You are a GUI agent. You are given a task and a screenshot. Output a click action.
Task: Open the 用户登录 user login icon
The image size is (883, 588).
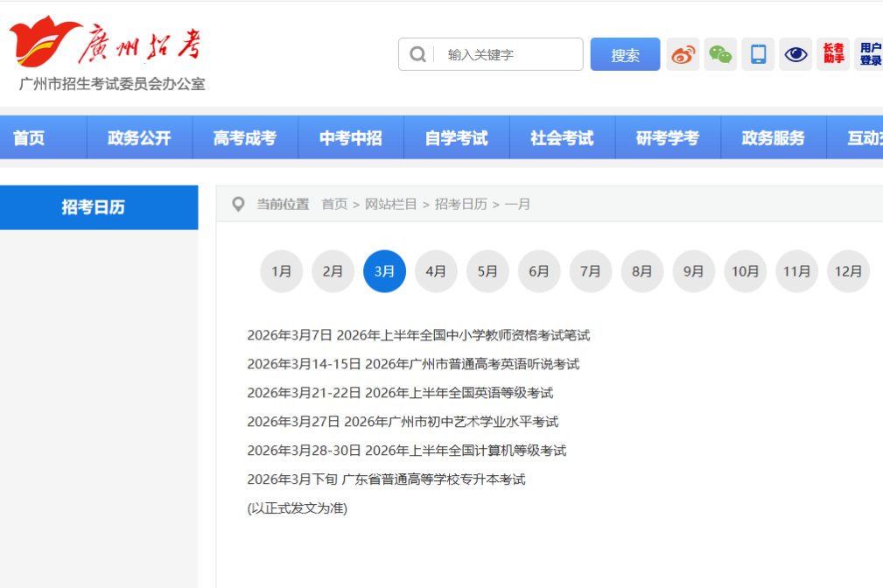tap(869, 54)
